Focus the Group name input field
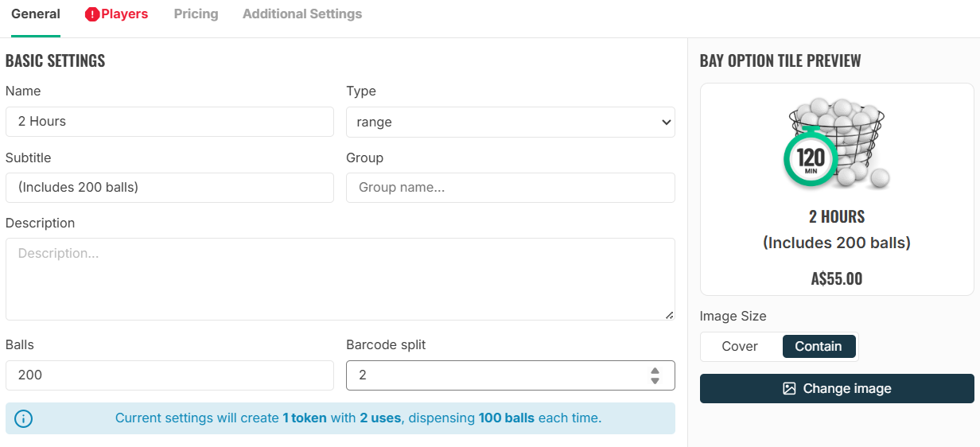The width and height of the screenshot is (980, 447). click(511, 188)
